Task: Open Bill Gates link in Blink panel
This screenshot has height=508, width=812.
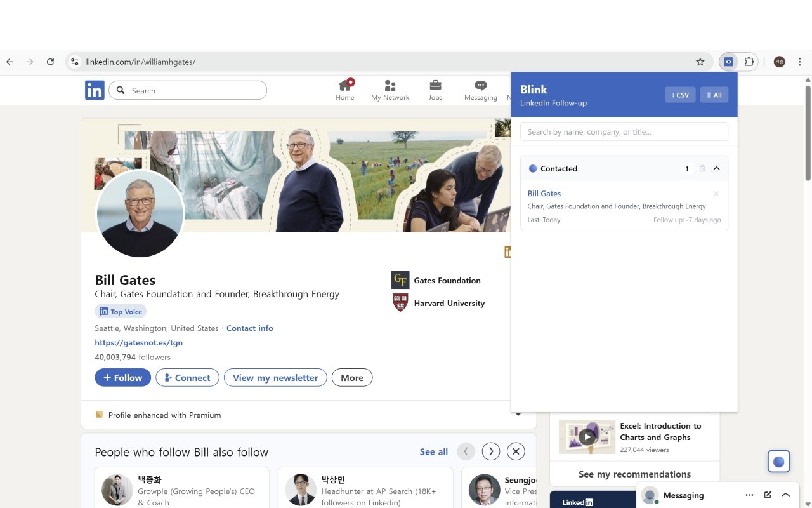Action: point(544,194)
